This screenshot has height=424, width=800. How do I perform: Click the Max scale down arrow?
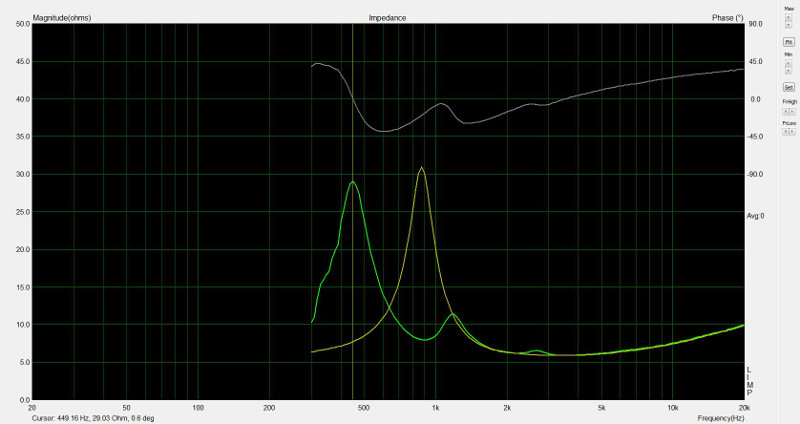788,24
